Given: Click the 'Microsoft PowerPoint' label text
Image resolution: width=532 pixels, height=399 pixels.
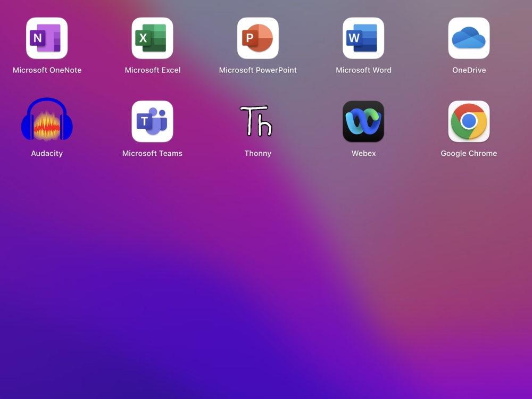Looking at the screenshot, I should [x=258, y=70].
